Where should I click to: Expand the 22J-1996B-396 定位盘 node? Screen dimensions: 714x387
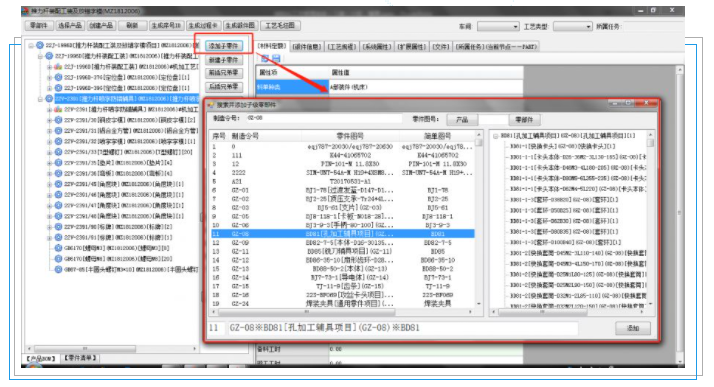pos(49,88)
